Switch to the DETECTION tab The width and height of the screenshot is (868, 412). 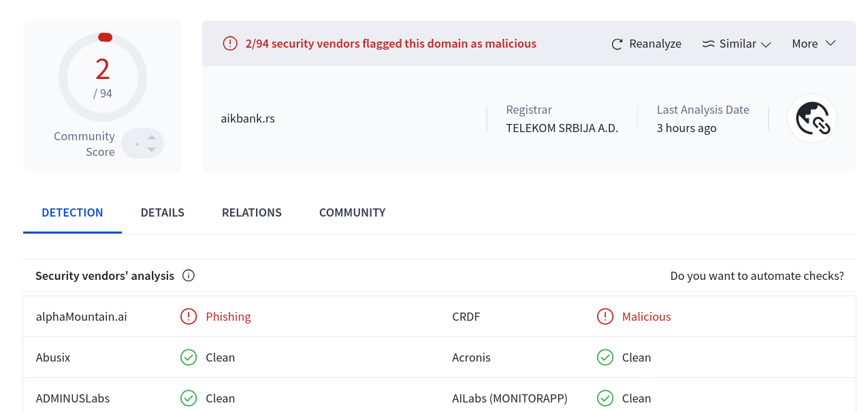click(x=72, y=212)
